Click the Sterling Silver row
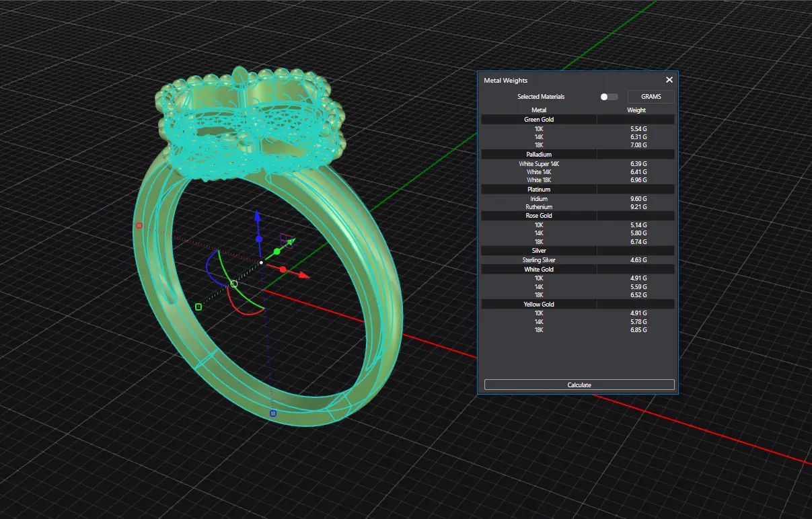The height and width of the screenshot is (519, 812). (578, 260)
